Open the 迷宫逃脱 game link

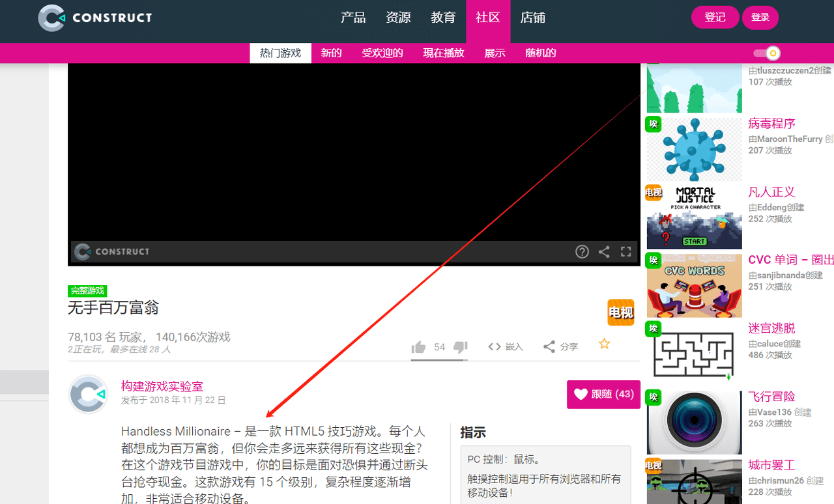[x=772, y=328]
